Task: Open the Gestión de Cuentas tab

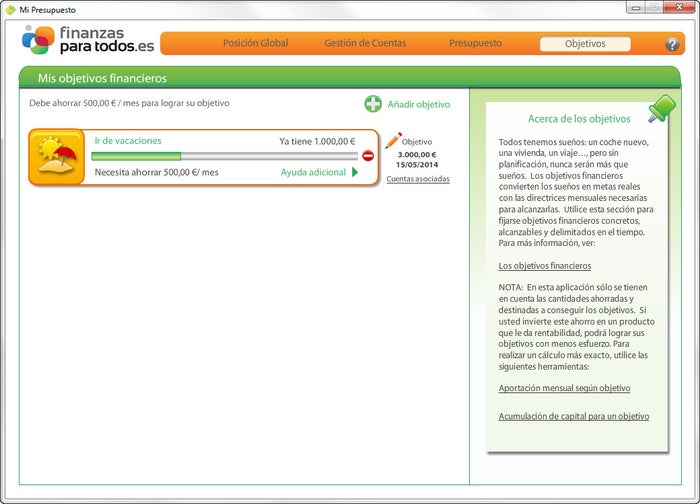Action: tap(365, 43)
